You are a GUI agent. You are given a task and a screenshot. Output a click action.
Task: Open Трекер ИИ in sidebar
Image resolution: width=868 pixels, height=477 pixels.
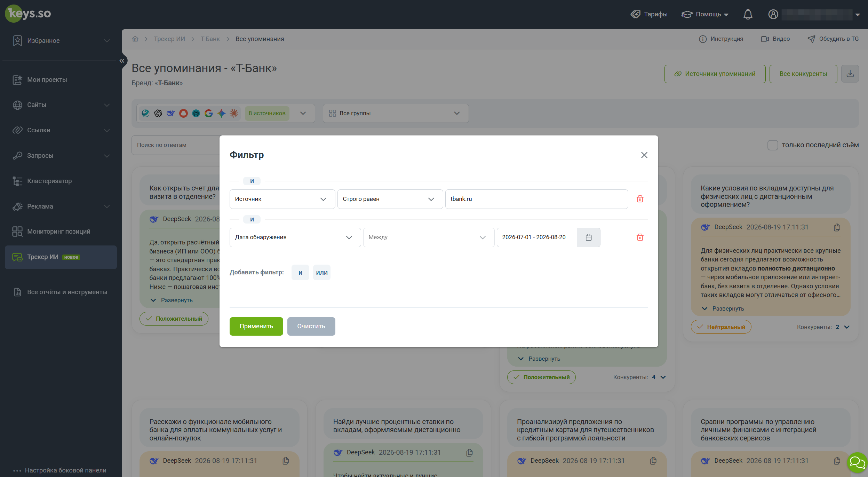tap(61, 257)
